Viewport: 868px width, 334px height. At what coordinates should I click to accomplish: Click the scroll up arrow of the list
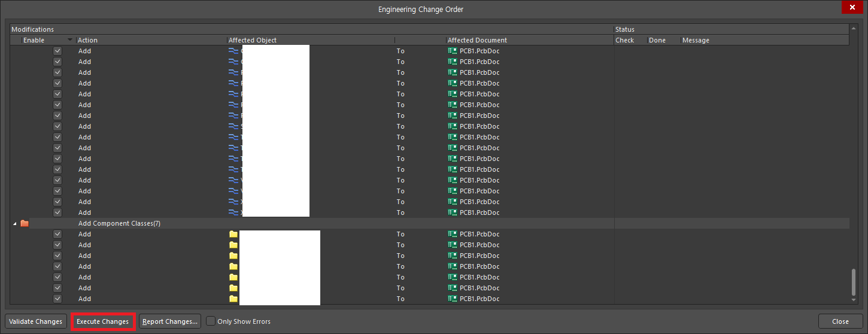tap(854, 29)
